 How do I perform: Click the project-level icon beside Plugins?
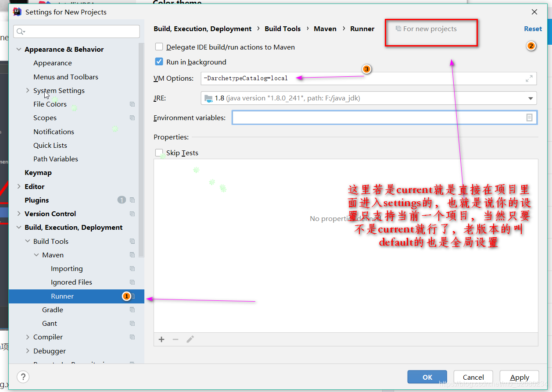click(x=132, y=200)
